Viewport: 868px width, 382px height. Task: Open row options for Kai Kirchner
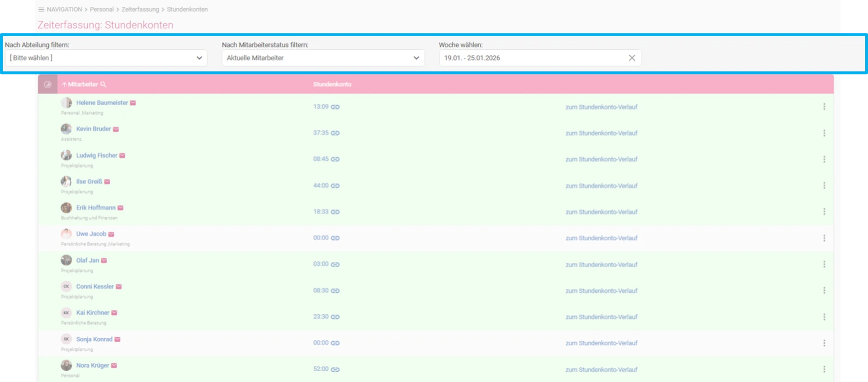point(824,317)
